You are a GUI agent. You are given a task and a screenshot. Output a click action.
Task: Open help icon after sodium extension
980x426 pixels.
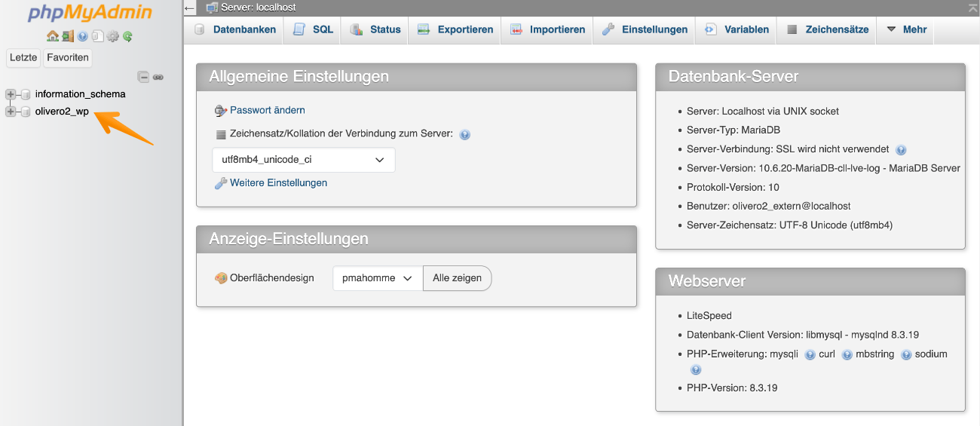tap(695, 370)
